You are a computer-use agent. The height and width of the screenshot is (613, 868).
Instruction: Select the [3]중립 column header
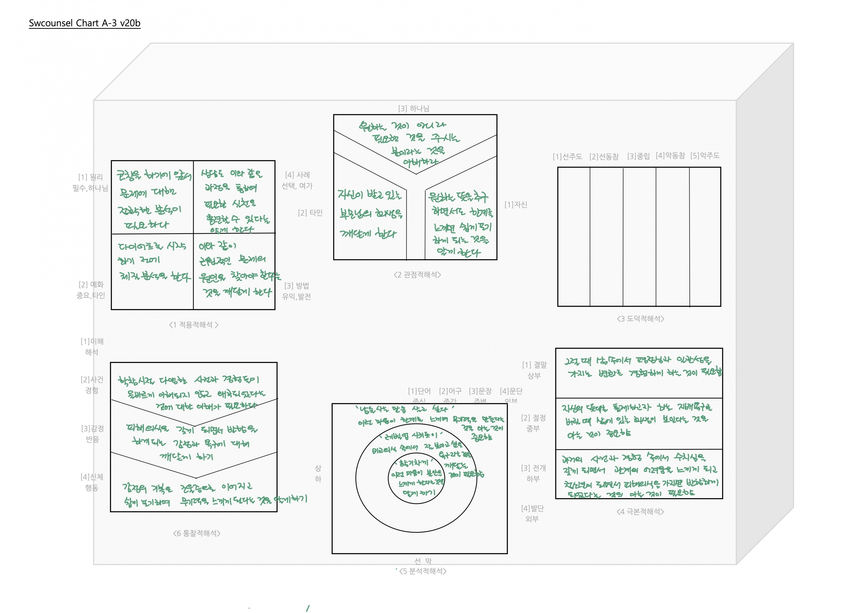point(638,156)
